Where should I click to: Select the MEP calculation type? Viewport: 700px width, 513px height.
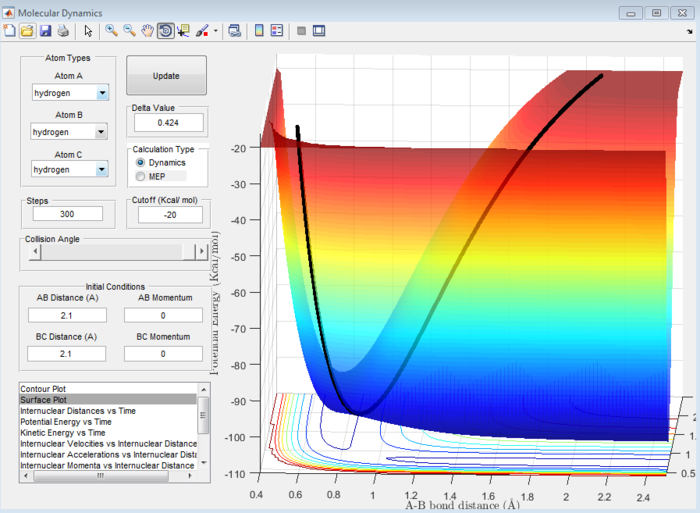(x=141, y=176)
